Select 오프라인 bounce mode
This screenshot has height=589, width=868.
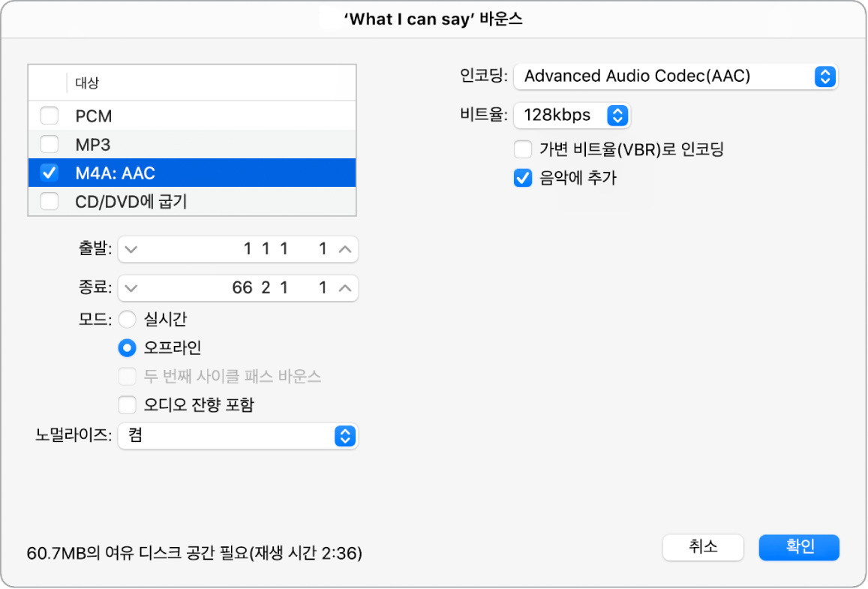pyautogui.click(x=128, y=348)
